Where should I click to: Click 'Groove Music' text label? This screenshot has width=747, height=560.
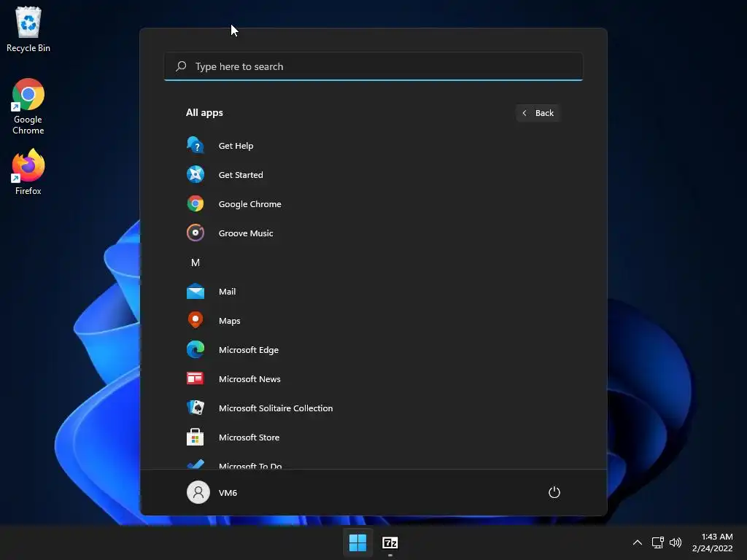pos(246,233)
